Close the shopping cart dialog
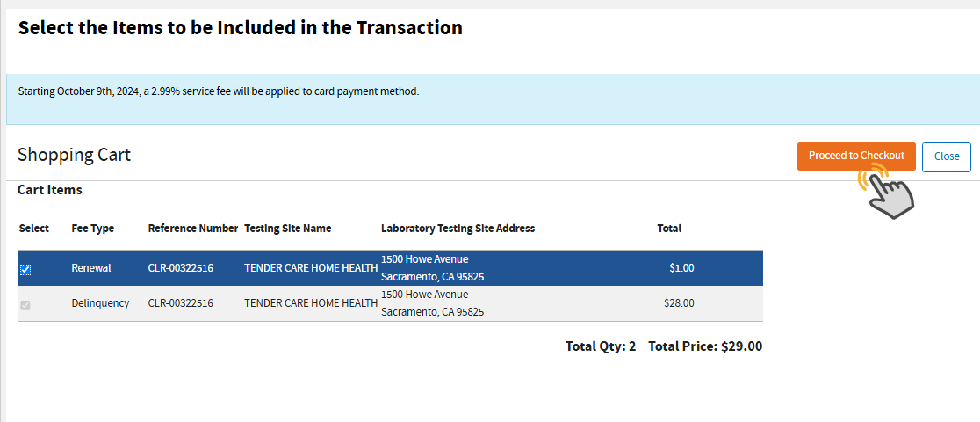Viewport: 980px width, 422px height. click(x=946, y=156)
